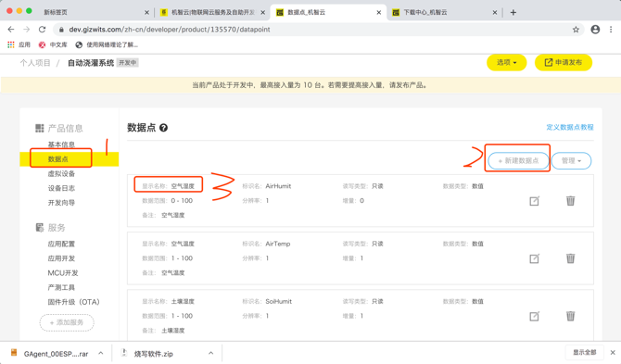Delete the AirTemp data point

tap(570, 258)
